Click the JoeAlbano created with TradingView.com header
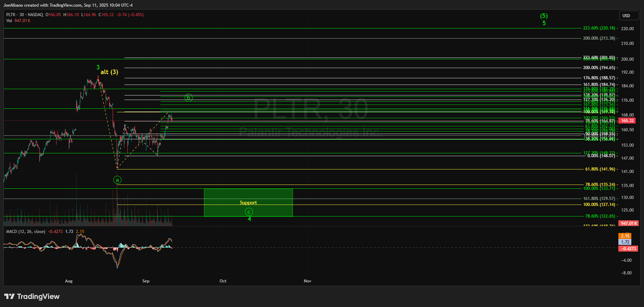Viewport: 644px width, 307px height. (68, 5)
